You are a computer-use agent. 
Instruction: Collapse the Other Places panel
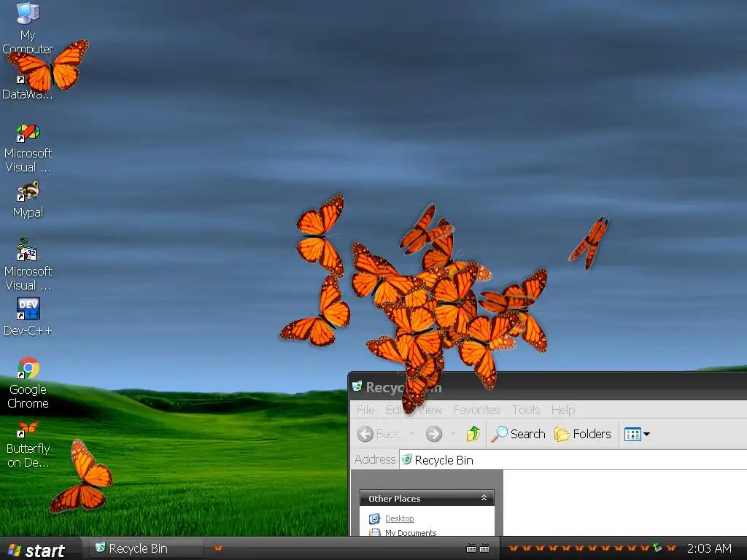click(484, 498)
